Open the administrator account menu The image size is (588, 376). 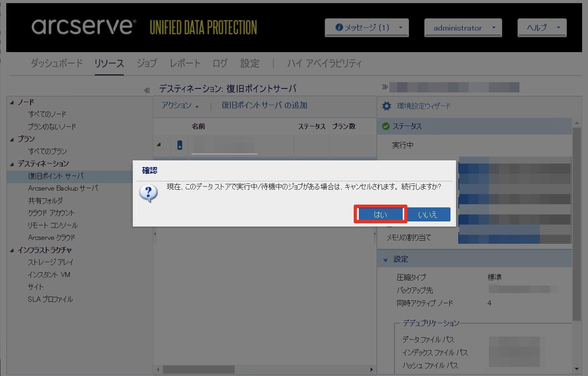[x=463, y=28]
